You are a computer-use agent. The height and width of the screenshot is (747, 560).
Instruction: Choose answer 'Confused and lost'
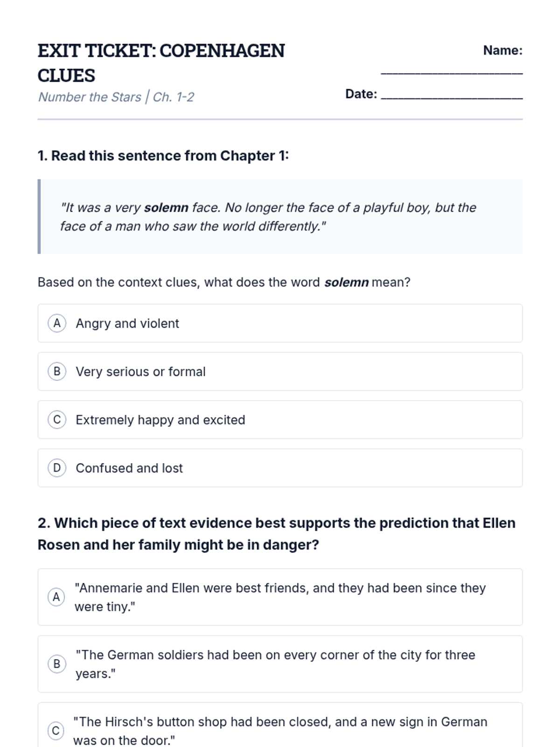click(x=280, y=468)
